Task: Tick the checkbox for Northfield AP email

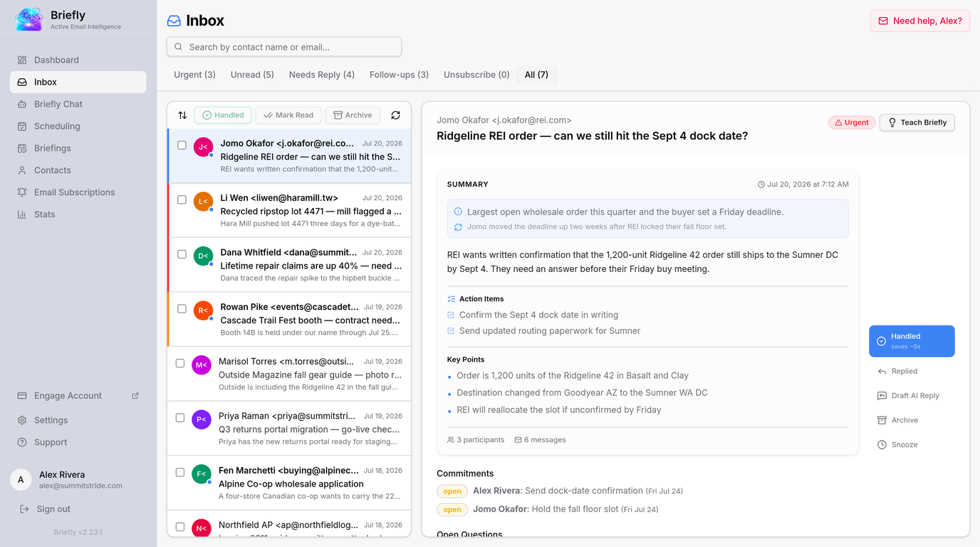Action: 180,527
